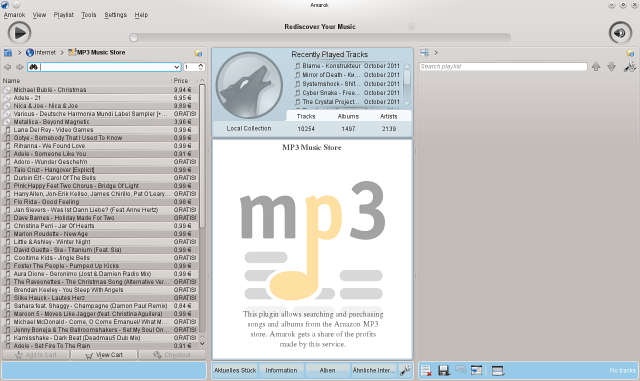This screenshot has height=381, width=640.
Task: Start playback with the large Play button
Action: [19, 33]
